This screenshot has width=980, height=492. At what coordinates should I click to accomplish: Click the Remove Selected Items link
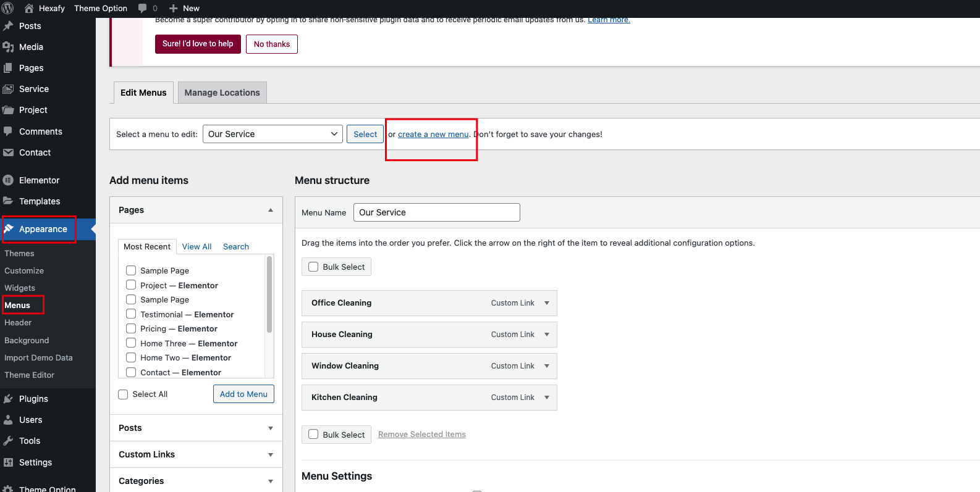pos(422,435)
